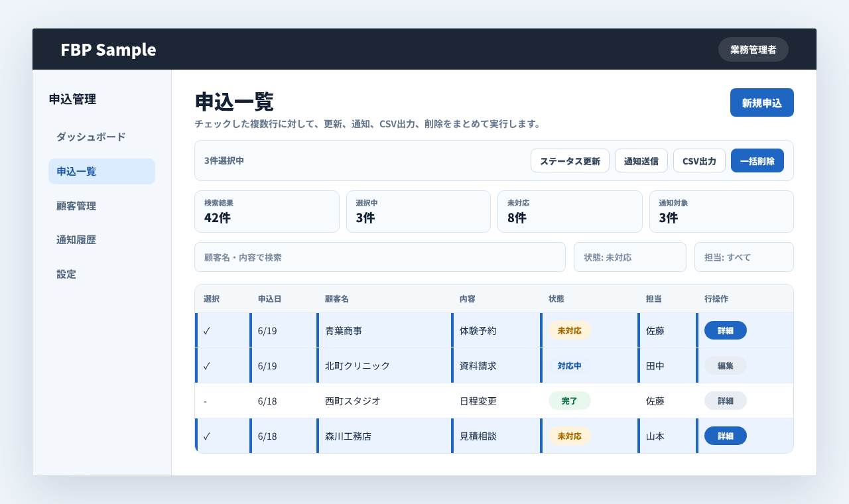The height and width of the screenshot is (504, 849).
Task: Click the 申込一覧 page heading
Action: click(x=234, y=101)
